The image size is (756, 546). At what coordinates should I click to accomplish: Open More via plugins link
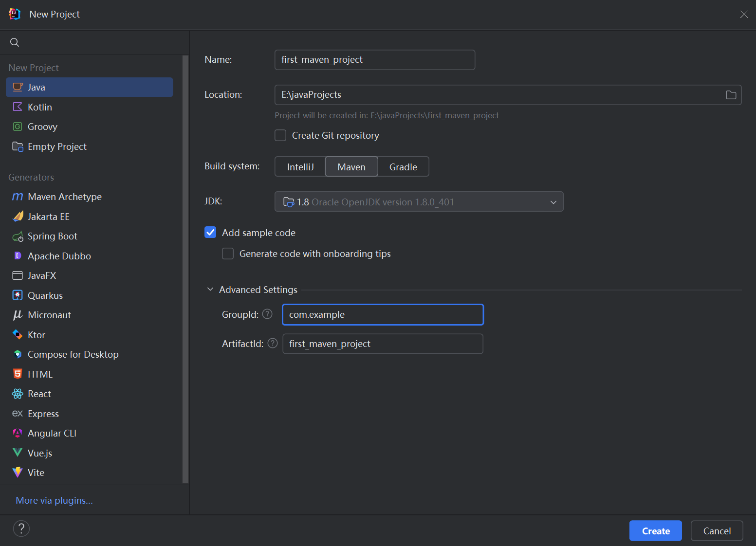54,500
